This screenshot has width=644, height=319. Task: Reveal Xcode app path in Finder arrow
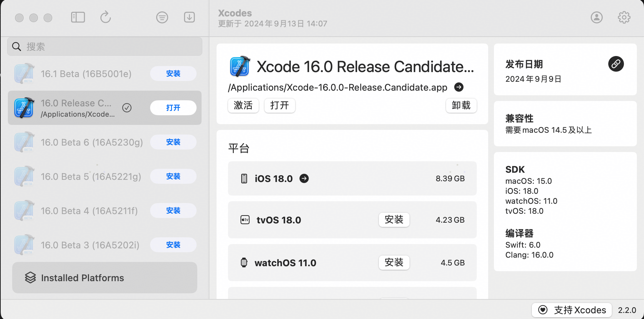click(459, 87)
